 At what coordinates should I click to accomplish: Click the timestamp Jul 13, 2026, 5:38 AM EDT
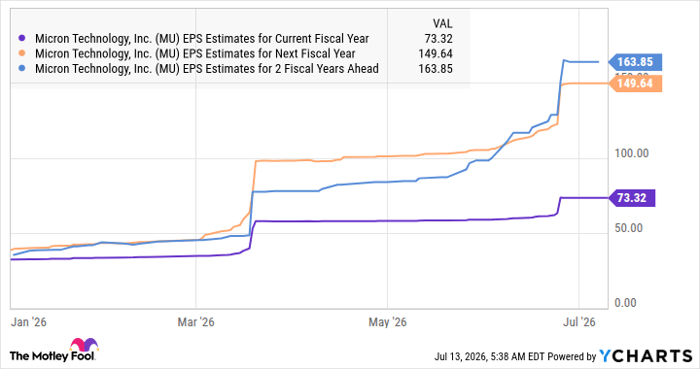490,357
